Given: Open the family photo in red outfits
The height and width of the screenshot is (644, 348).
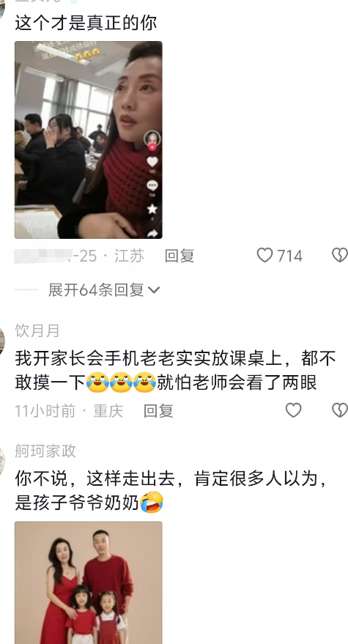Looking at the screenshot, I should 89,582.
